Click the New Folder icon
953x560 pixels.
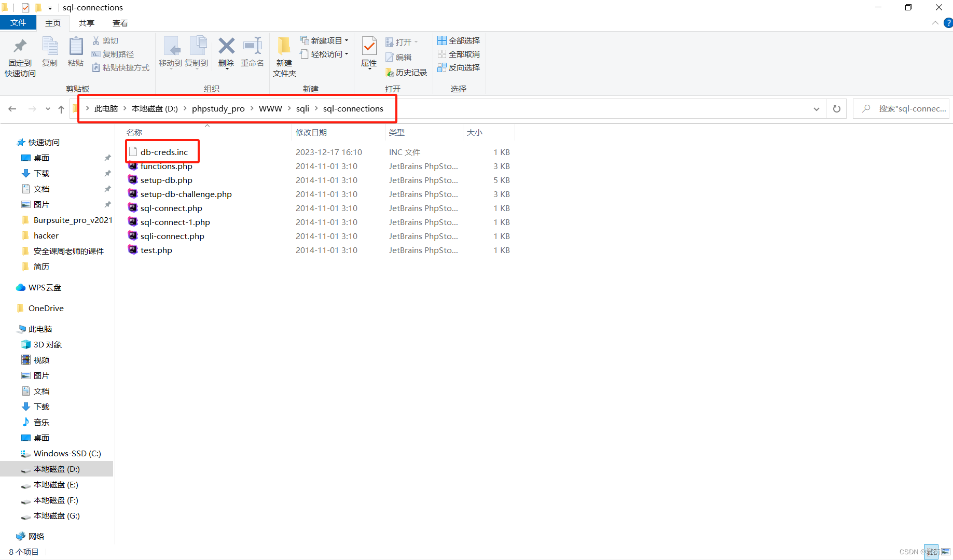coord(284,46)
